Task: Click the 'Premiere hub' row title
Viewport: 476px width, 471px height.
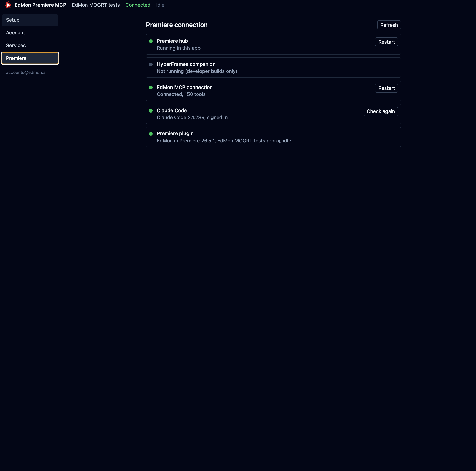Action: [172, 41]
